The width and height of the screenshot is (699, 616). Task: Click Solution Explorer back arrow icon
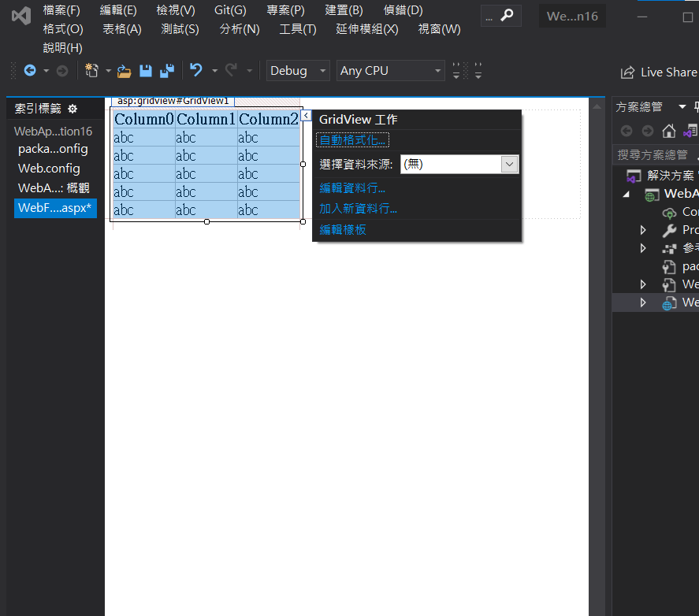point(626,131)
